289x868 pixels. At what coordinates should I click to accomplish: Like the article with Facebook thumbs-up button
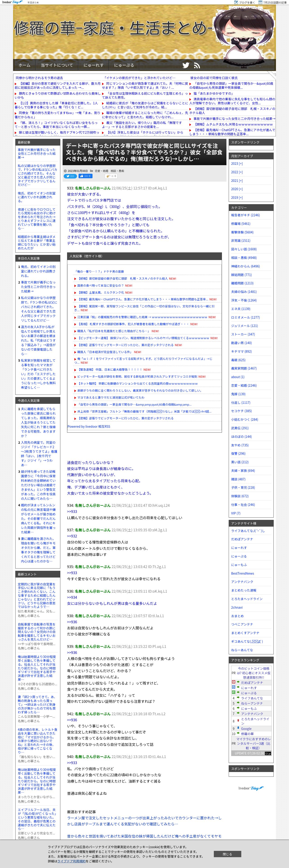tap(86, 176)
